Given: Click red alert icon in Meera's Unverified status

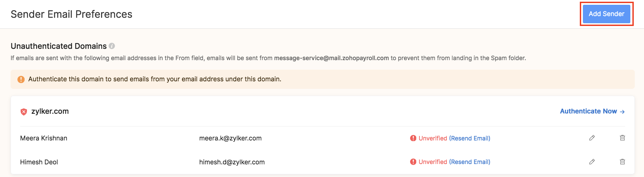Looking at the screenshot, I should (x=413, y=138).
